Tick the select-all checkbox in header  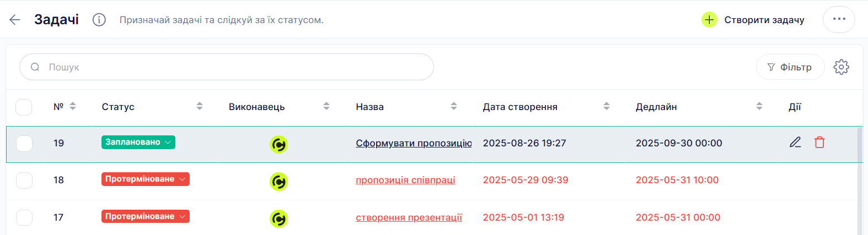click(24, 107)
